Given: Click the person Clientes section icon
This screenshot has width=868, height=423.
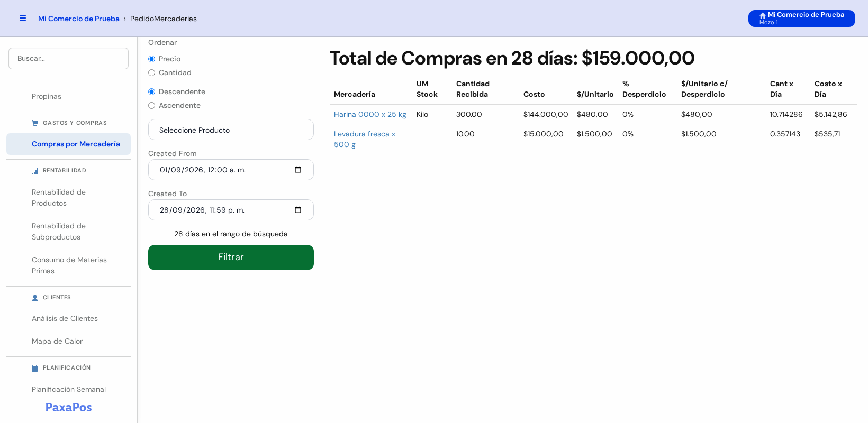Looking at the screenshot, I should tap(35, 298).
